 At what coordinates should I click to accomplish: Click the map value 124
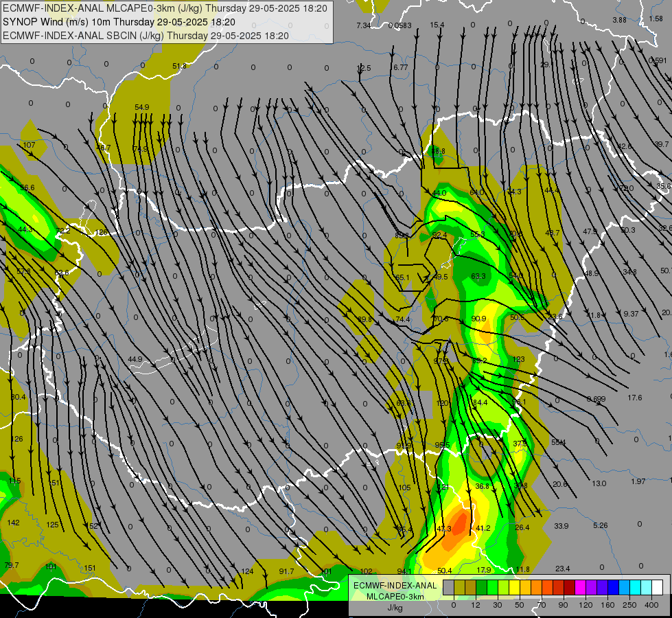247,571
